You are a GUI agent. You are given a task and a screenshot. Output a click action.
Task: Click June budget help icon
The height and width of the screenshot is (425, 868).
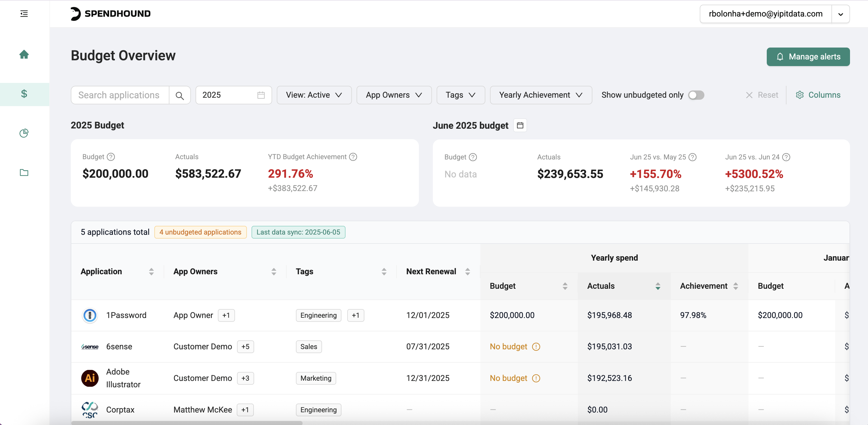473,157
